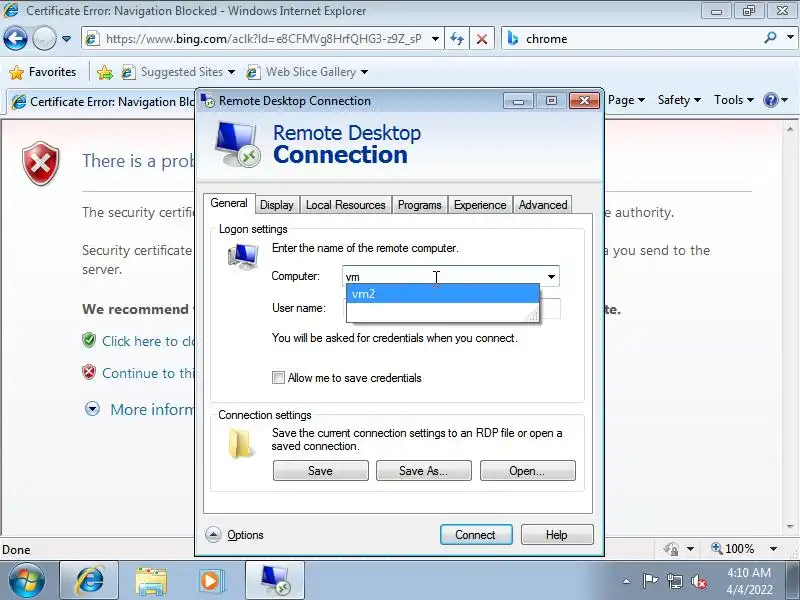Click the Save As... button
Image resolution: width=800 pixels, height=600 pixels.
click(423, 470)
